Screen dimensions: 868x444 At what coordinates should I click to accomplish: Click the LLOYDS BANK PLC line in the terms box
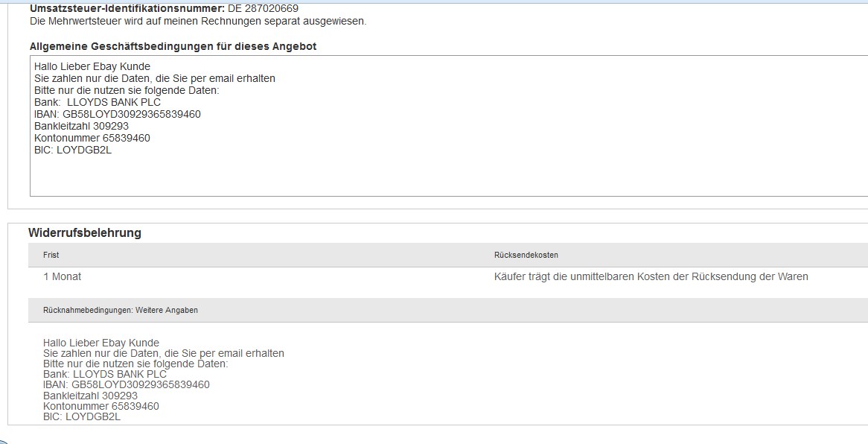(x=98, y=103)
